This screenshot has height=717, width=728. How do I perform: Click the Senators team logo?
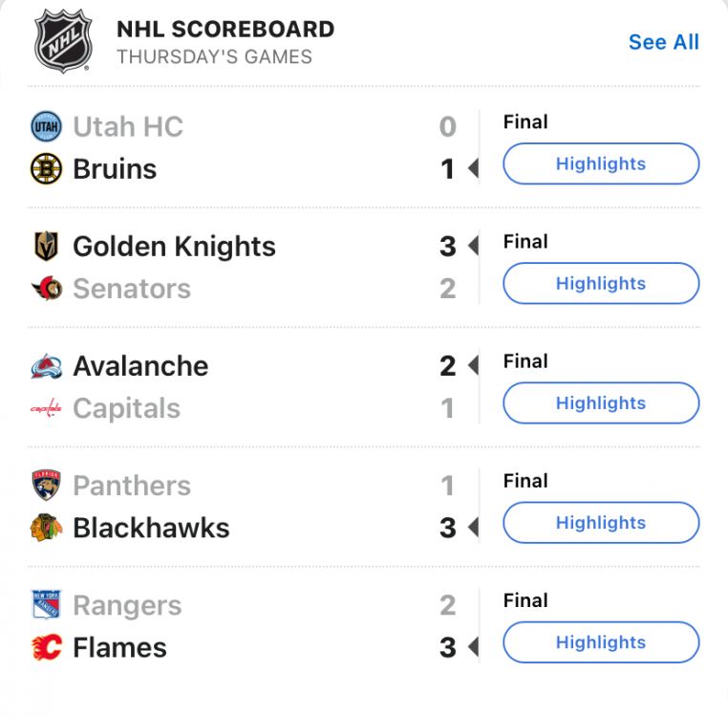tap(46, 289)
